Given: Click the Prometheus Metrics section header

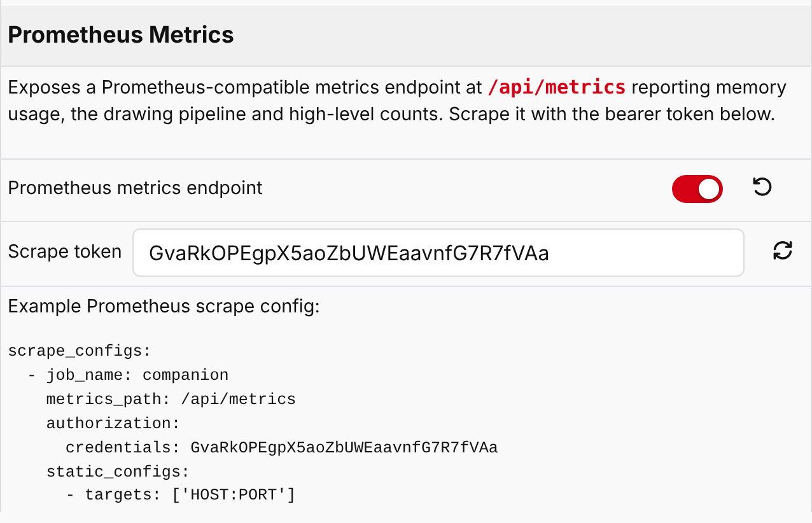Looking at the screenshot, I should tap(406, 35).
